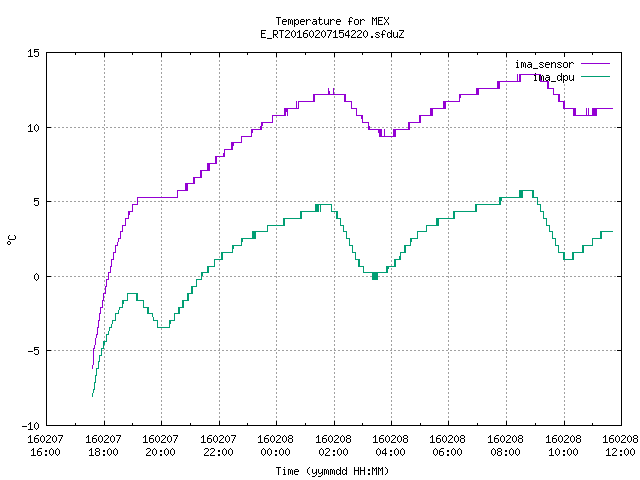640x480 pixels.
Task: Click the y-axis label '0'
Action: click(37, 277)
